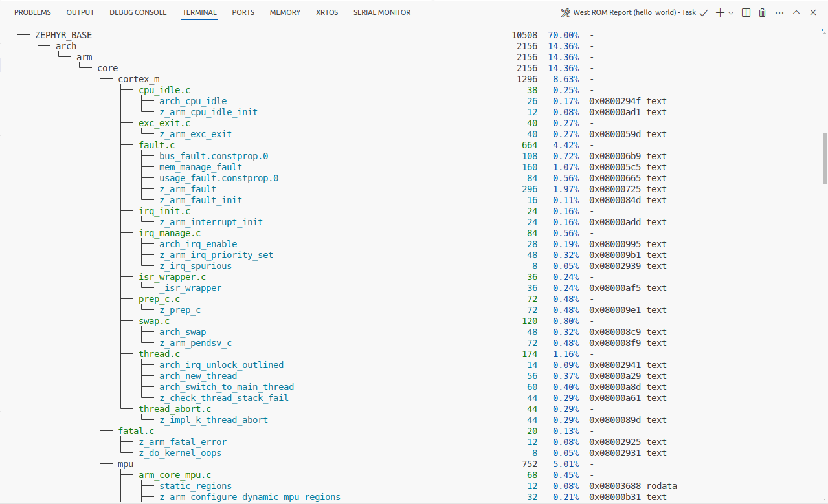Kill terminal with the trash icon
The height and width of the screenshot is (504, 828).
(x=763, y=12)
